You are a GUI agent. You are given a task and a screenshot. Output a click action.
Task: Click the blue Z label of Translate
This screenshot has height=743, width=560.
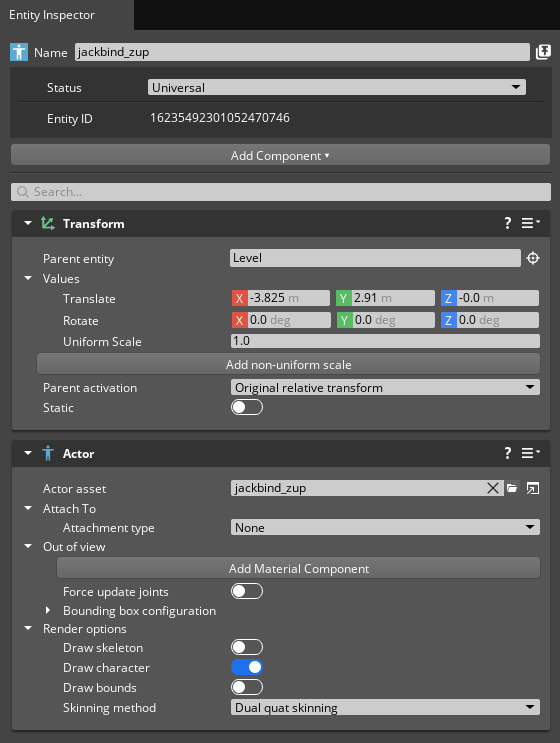click(448, 298)
